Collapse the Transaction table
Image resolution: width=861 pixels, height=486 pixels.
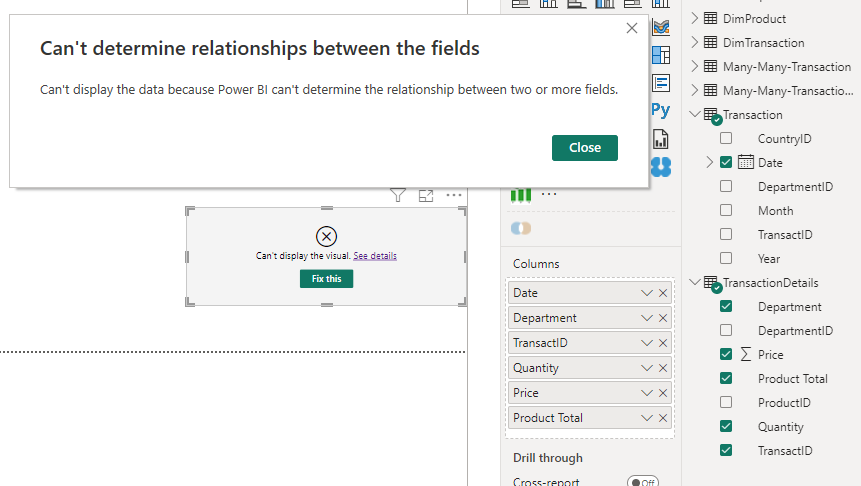[695, 114]
